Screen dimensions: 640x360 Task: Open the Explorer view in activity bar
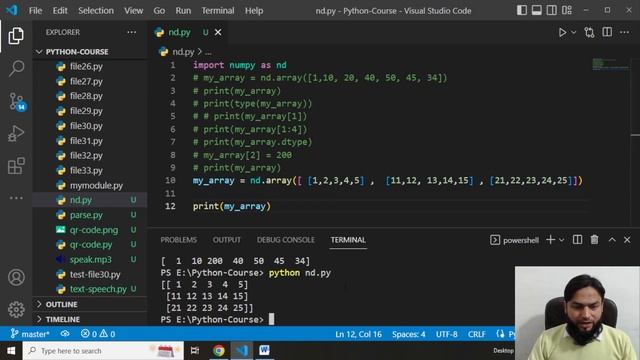(16, 36)
